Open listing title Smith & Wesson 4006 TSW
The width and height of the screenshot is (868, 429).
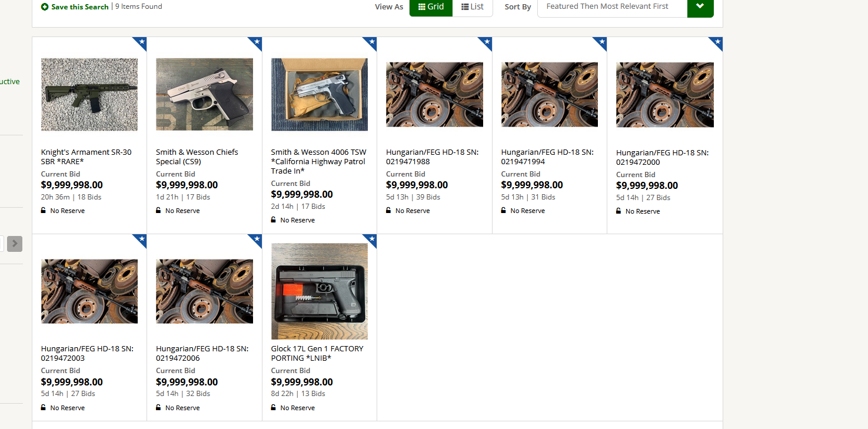318,161
